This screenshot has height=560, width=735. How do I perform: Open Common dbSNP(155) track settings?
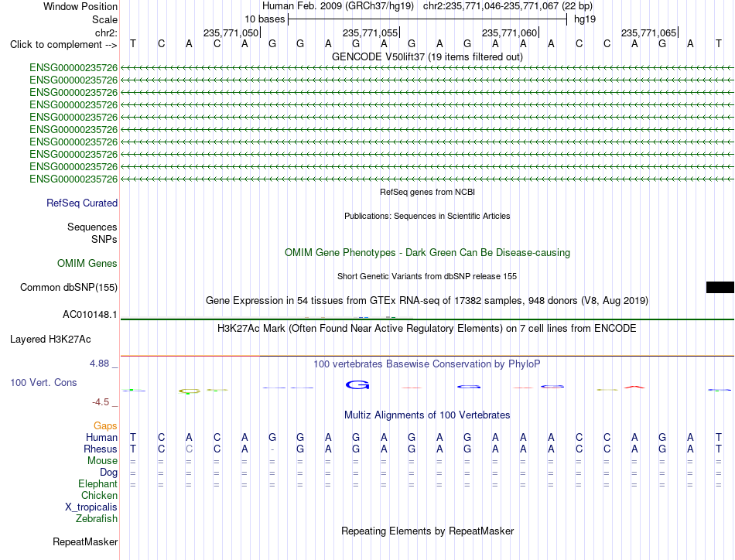[x=69, y=287]
